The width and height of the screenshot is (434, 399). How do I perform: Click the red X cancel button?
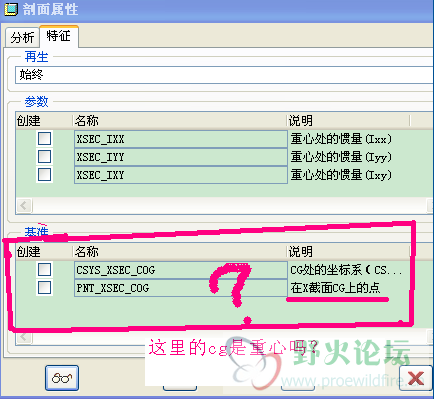(416, 378)
